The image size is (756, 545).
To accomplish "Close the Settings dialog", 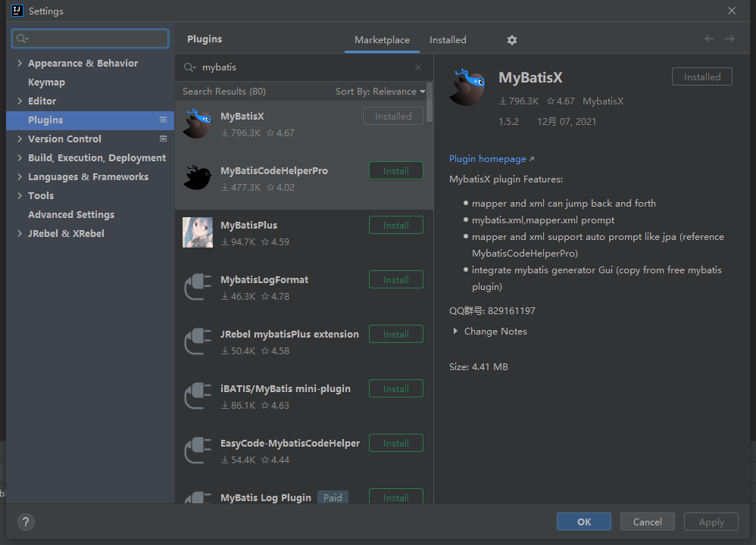I will 732,11.
